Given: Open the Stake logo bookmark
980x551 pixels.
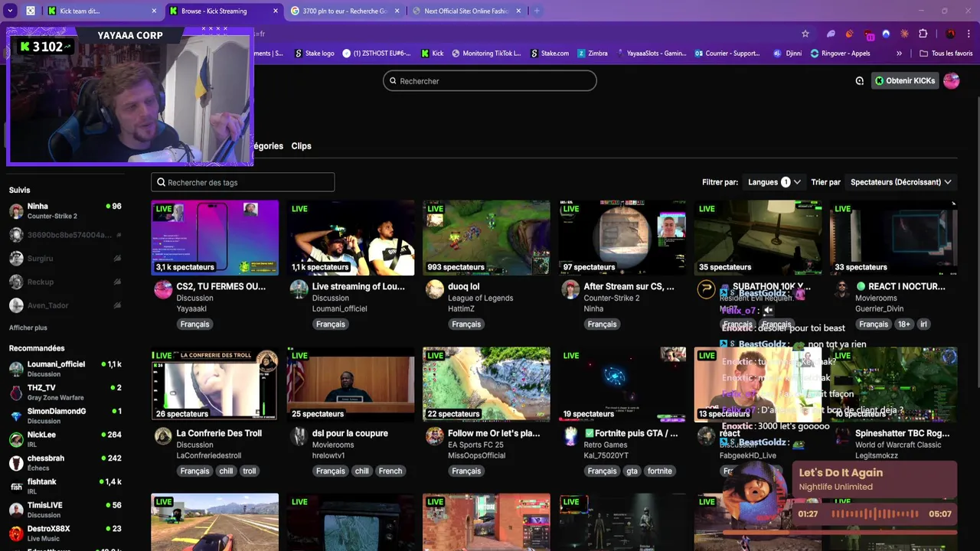Looking at the screenshot, I should click(x=315, y=54).
